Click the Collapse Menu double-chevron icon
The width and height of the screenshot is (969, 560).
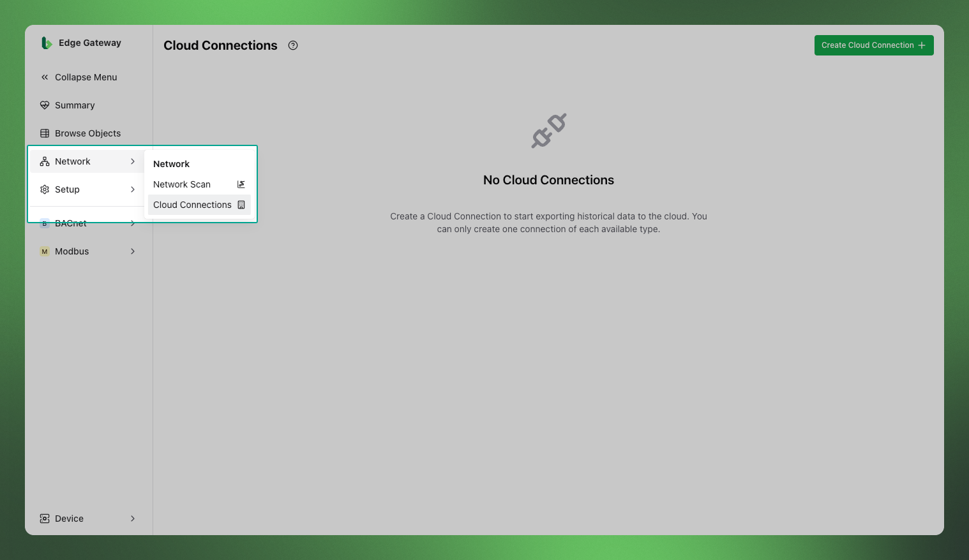45,77
